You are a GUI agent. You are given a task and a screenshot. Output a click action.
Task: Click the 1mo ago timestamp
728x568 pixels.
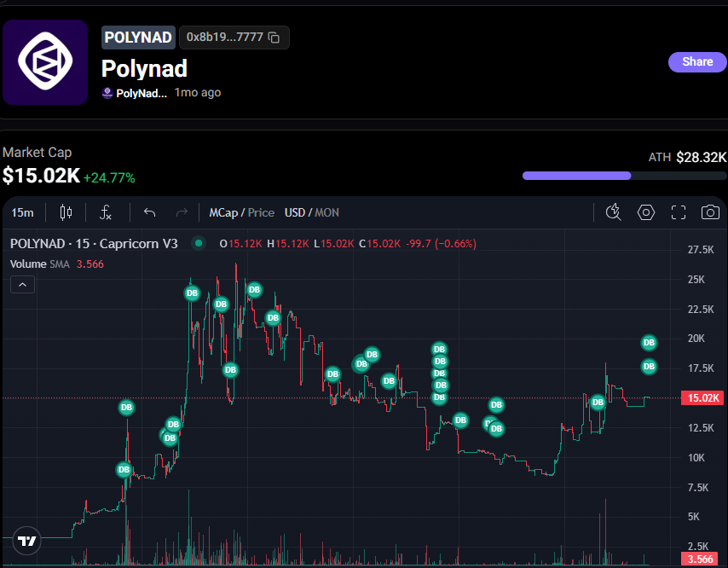197,93
